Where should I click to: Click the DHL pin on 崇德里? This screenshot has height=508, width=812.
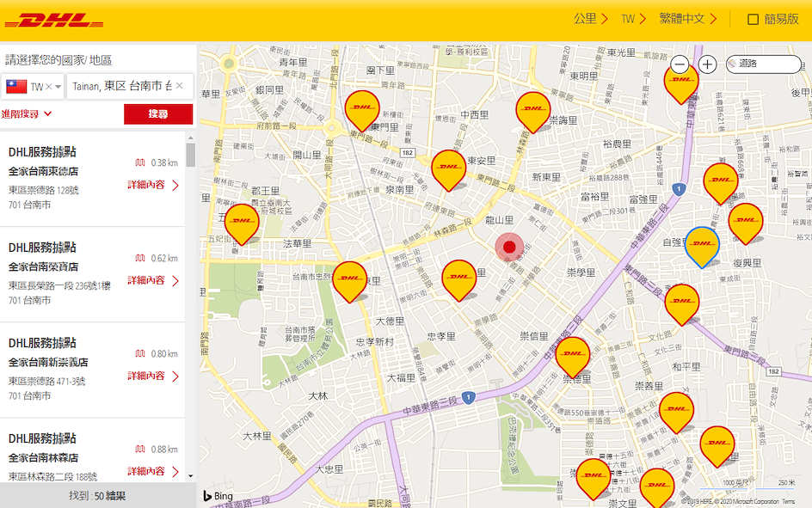click(x=573, y=357)
